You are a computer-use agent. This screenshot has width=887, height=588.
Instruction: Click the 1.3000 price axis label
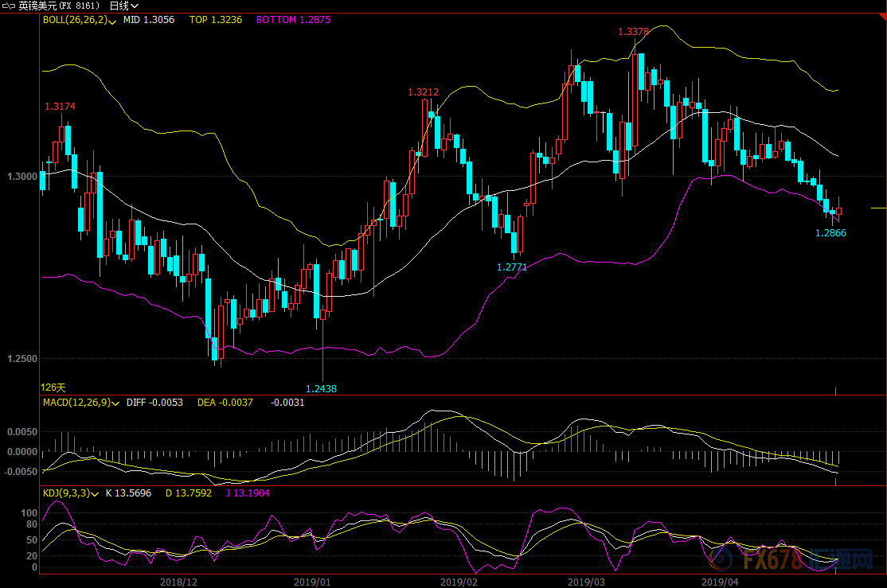tap(22, 177)
